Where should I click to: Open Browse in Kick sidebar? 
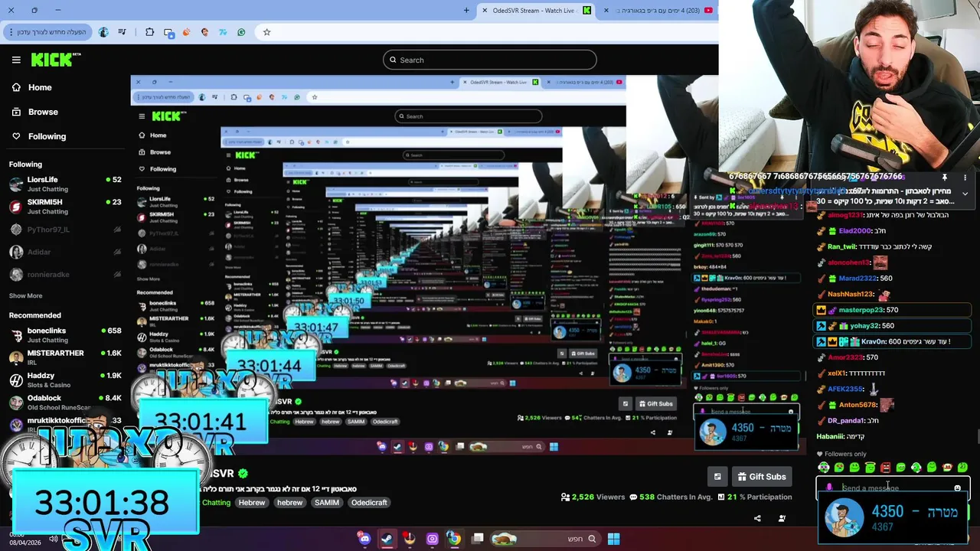tap(43, 112)
